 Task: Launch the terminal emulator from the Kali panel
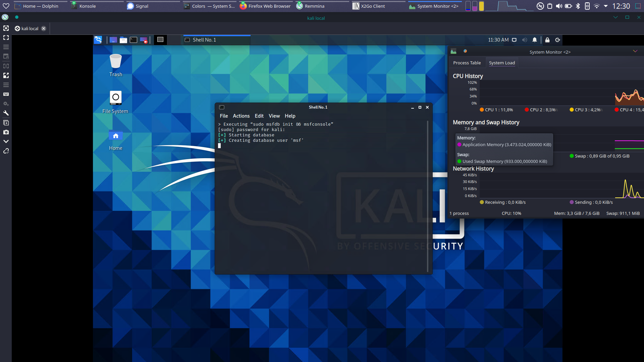(x=133, y=40)
